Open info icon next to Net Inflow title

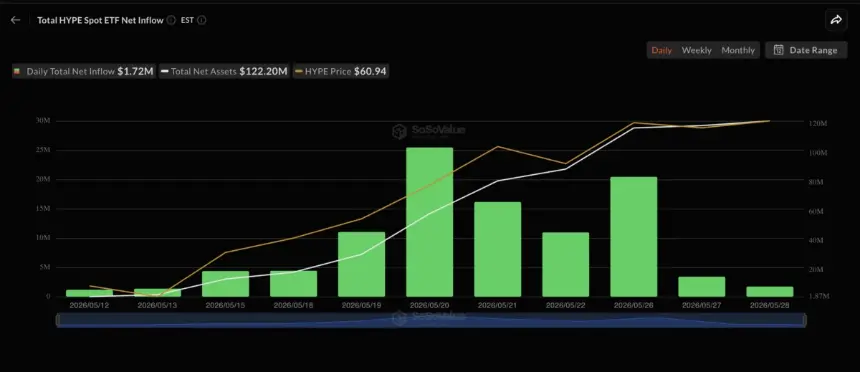[x=171, y=20]
